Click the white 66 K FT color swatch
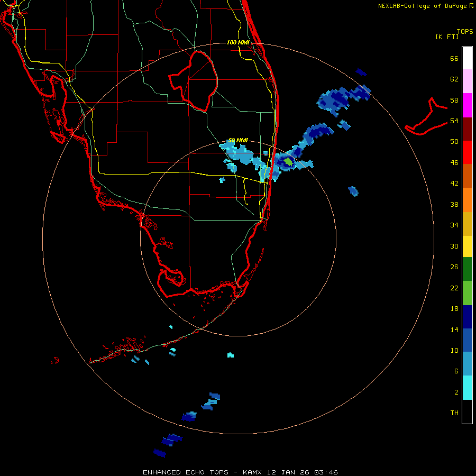476x476 pixels. 467,58
